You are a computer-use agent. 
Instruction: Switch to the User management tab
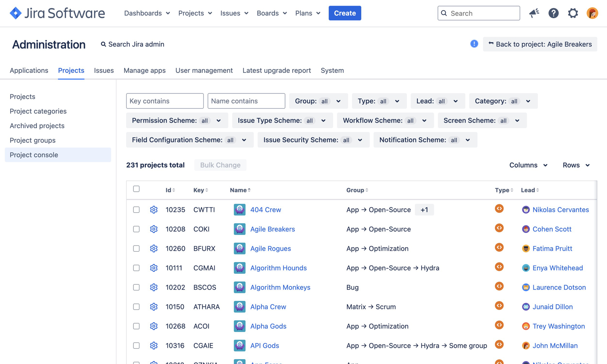pos(204,70)
